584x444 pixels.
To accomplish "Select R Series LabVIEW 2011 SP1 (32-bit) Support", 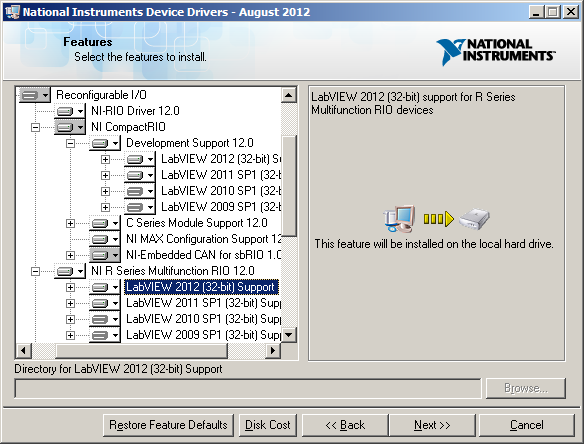I will pyautogui.click(x=203, y=303).
